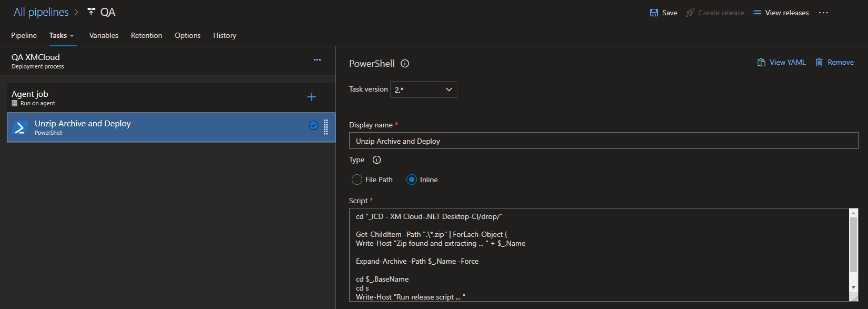Open the Task version dropdown

pyautogui.click(x=424, y=89)
